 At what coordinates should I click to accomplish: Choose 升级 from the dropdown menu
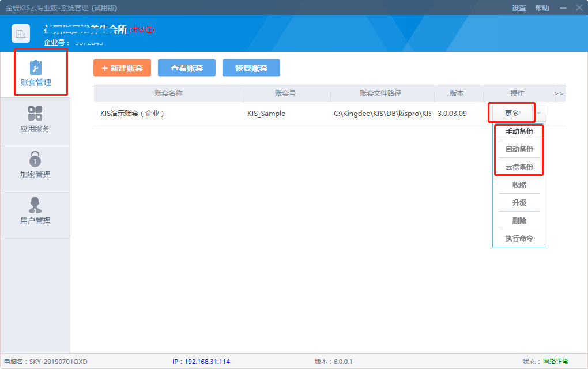pyautogui.click(x=519, y=203)
